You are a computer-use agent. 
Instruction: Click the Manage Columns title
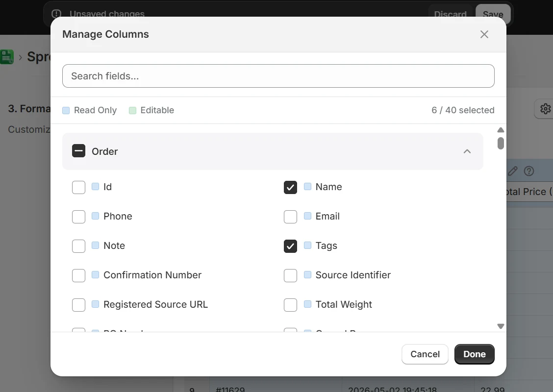click(x=105, y=34)
